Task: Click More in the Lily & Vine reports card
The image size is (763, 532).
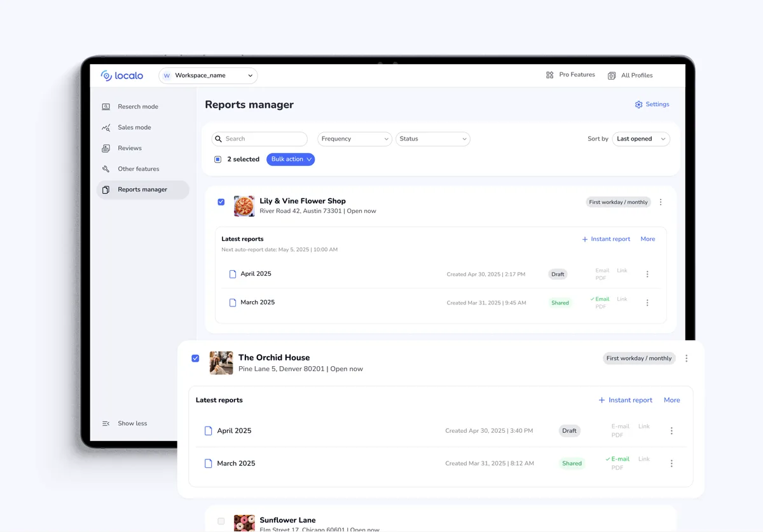Action: coord(648,239)
